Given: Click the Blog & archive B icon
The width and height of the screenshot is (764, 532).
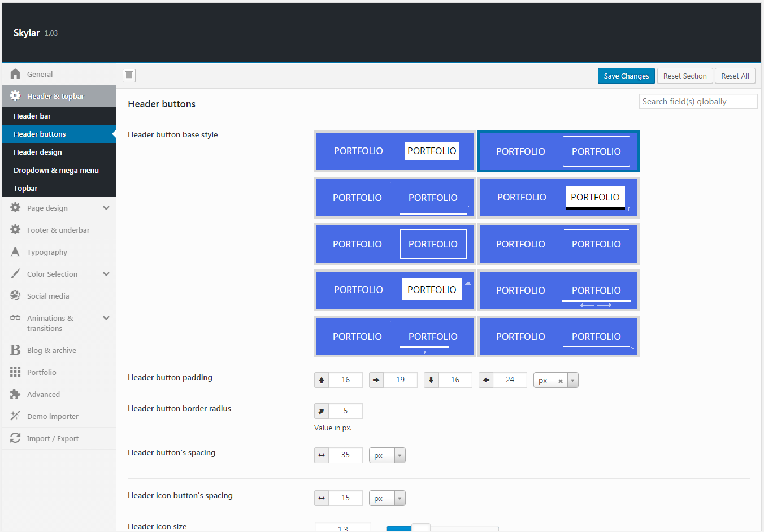Looking at the screenshot, I should (15, 350).
